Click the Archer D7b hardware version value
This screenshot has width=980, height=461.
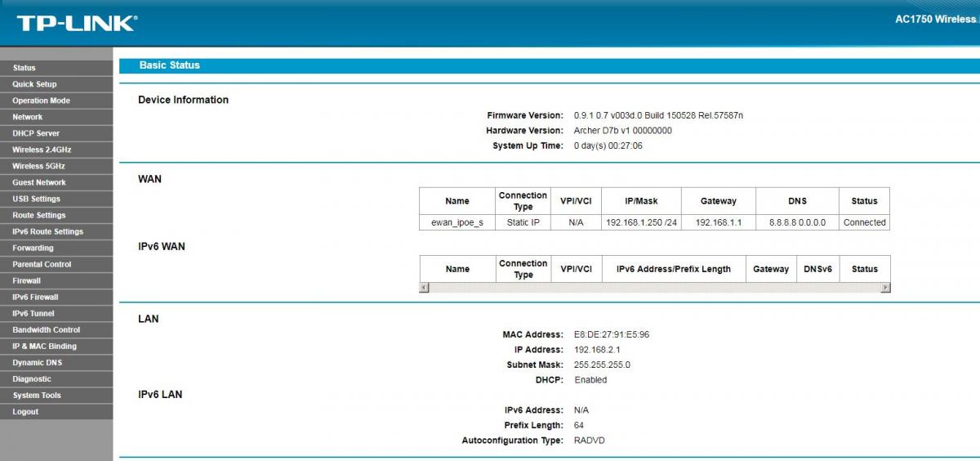point(623,130)
